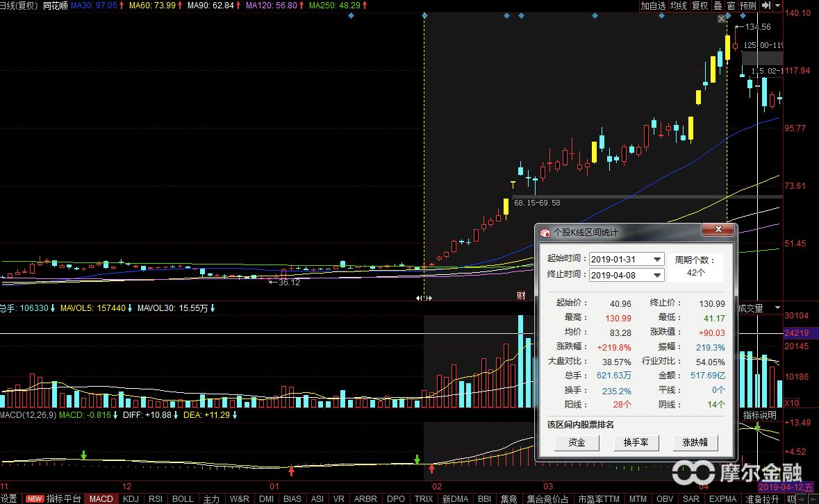Click the green sell arrow left of 12 in MACD
Viewport: 819px width, 504px height.
(x=83, y=455)
